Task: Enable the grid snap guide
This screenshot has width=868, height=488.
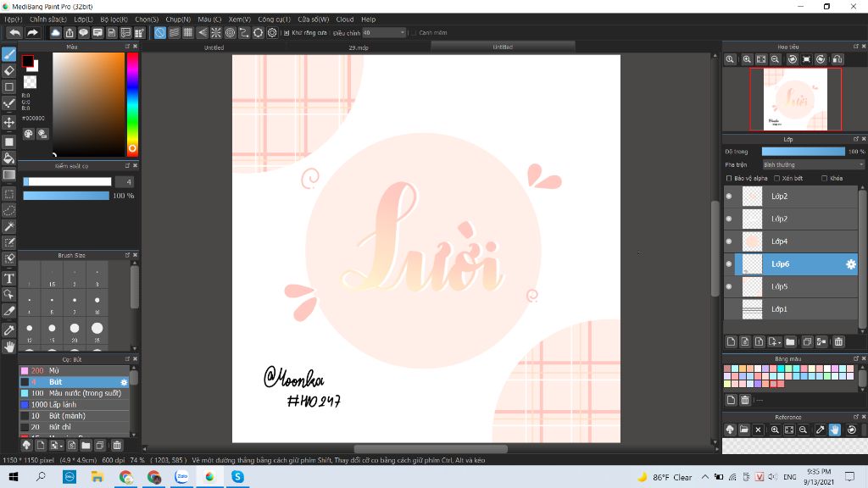Action: [x=188, y=33]
